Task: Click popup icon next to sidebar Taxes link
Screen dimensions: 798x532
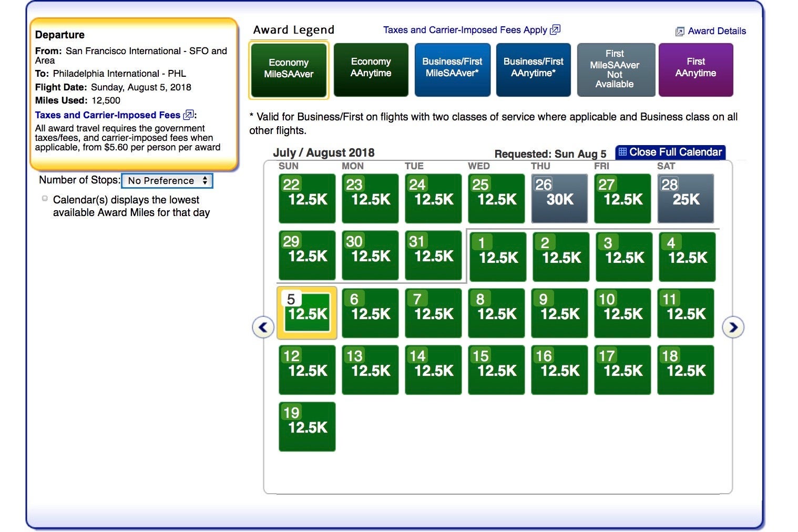Action: click(x=188, y=115)
